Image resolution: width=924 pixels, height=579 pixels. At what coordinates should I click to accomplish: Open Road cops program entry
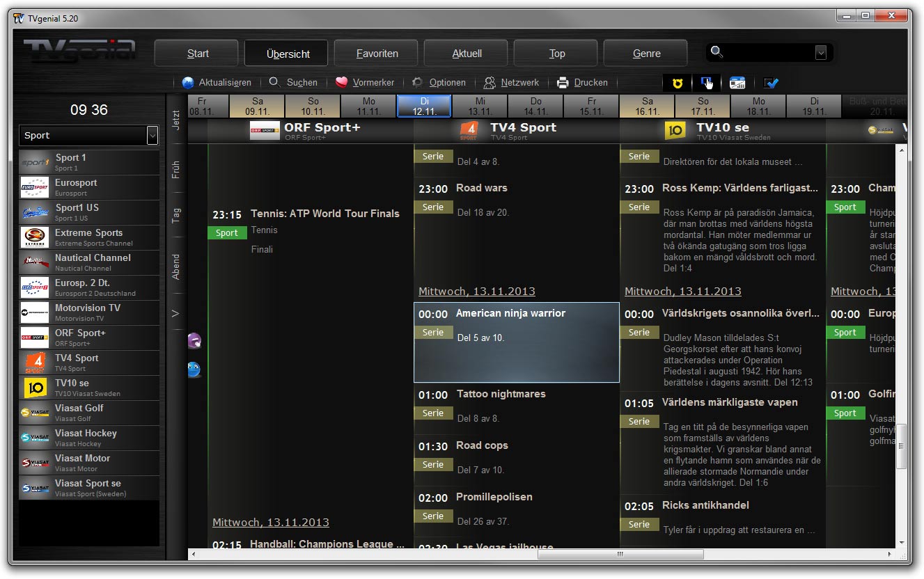click(x=517, y=461)
